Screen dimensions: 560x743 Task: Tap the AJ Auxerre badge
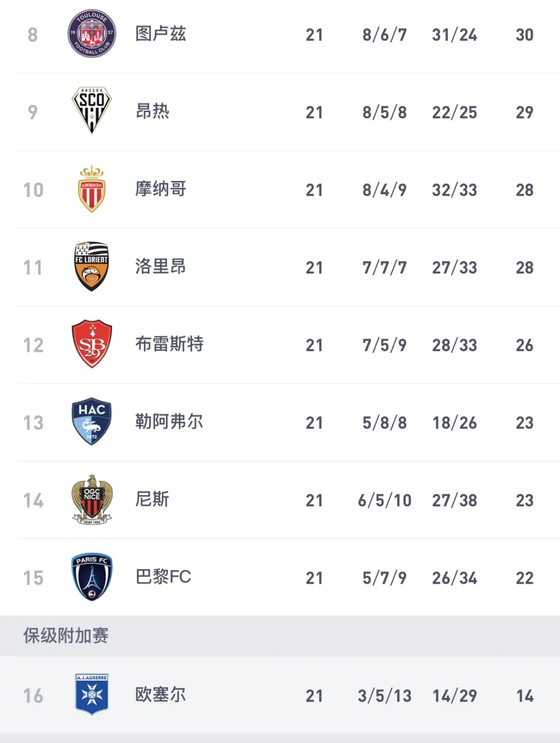coord(92,695)
